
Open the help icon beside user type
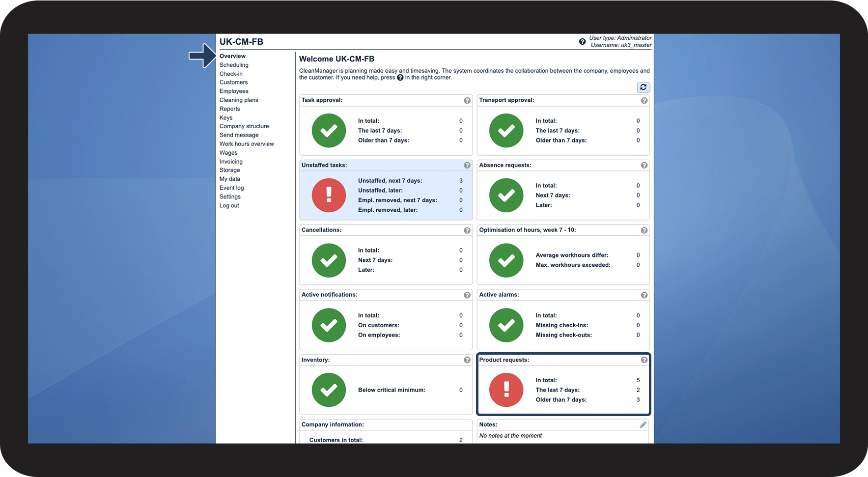point(582,42)
